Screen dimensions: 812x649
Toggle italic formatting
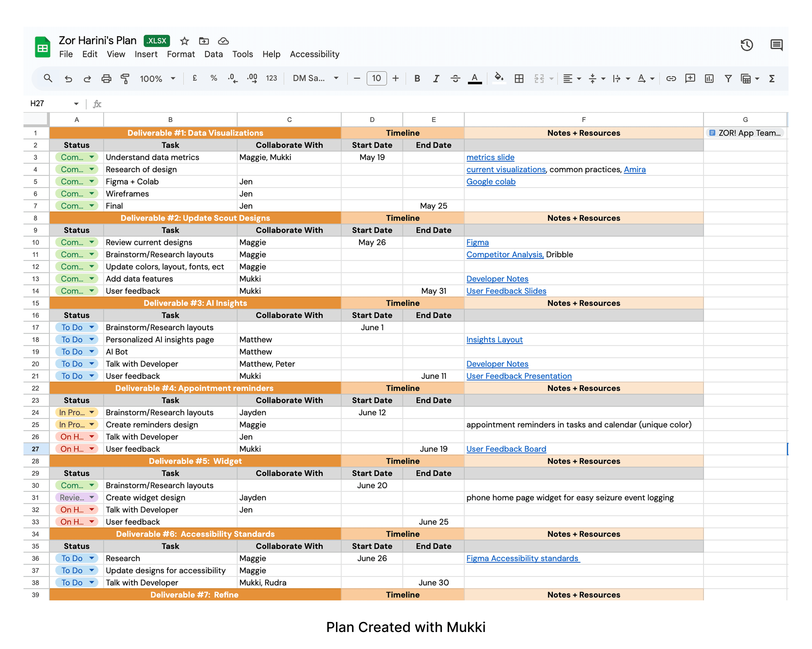point(436,78)
